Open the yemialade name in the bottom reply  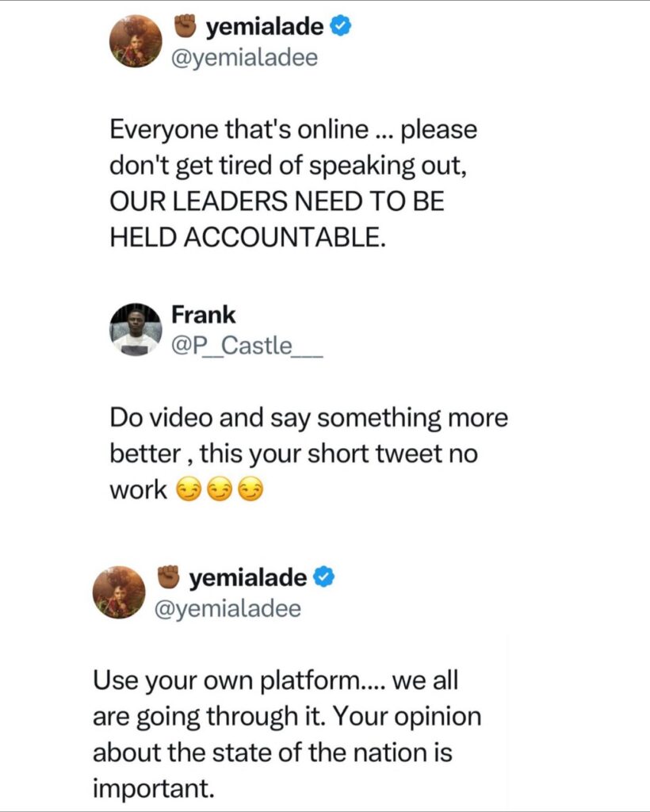tap(248, 577)
